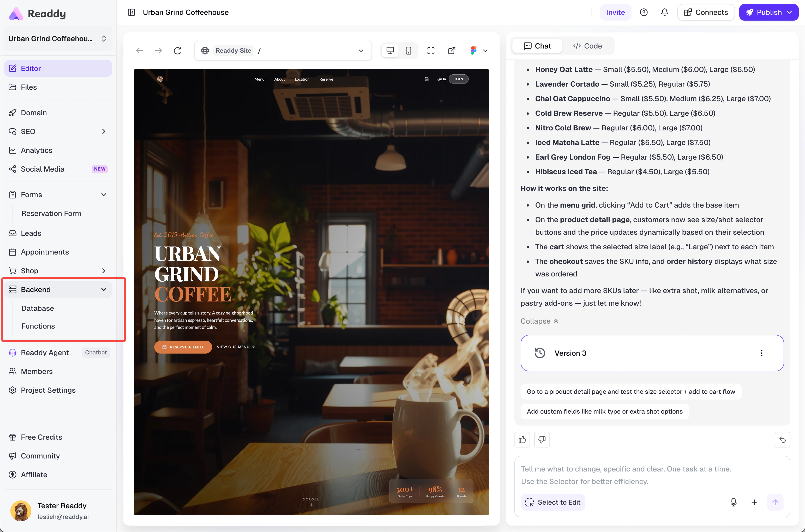Click the cart icon in preview header
Image resolution: width=805 pixels, height=532 pixels.
click(x=426, y=79)
